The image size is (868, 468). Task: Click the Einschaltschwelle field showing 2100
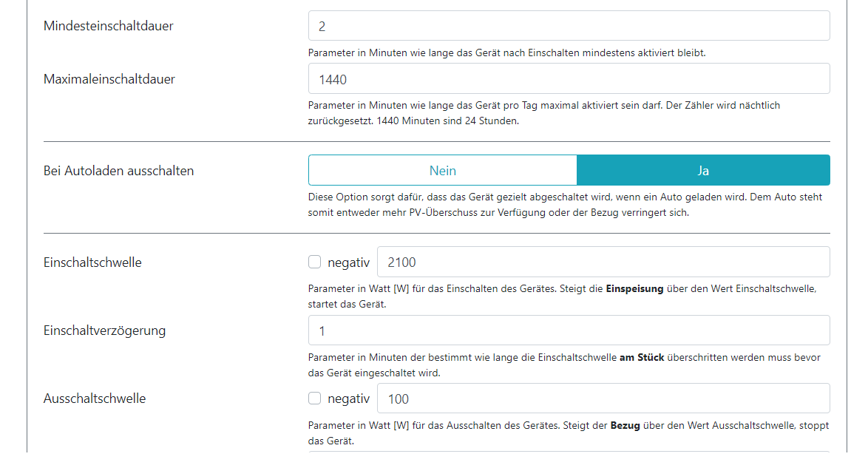tap(603, 262)
